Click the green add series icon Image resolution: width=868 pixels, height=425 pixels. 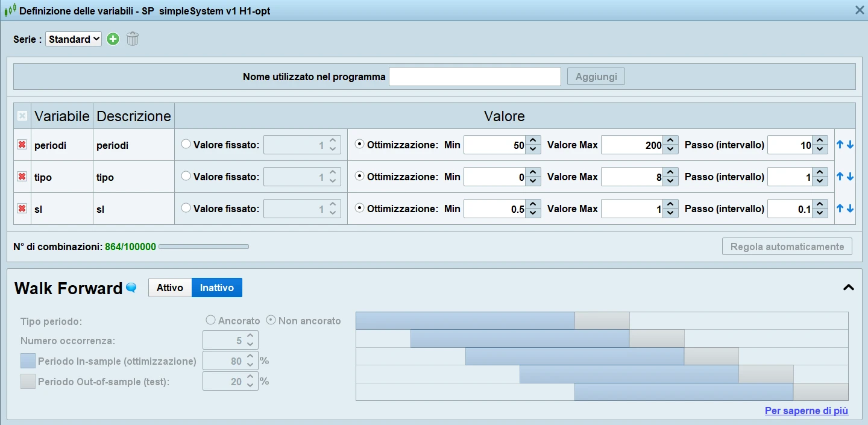point(113,39)
